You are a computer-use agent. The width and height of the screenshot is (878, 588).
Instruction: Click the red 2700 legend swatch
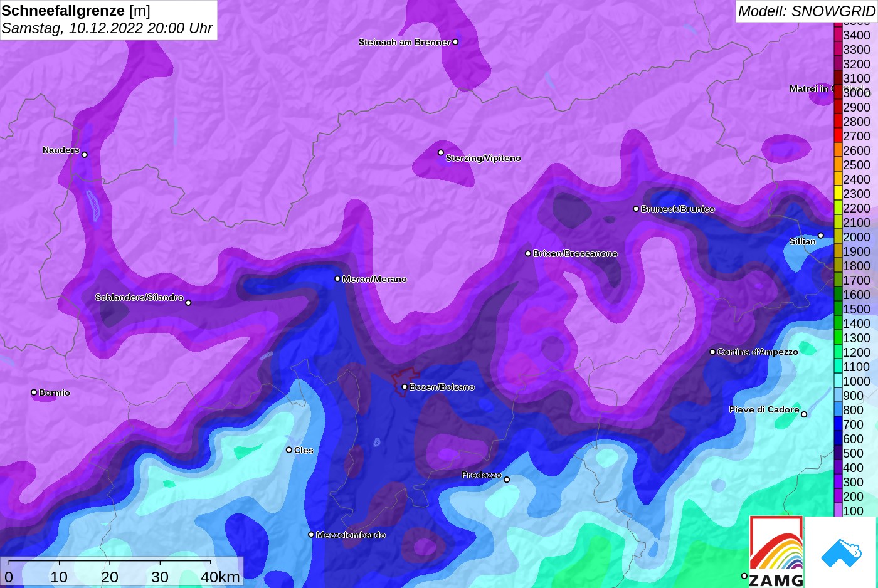838,136
